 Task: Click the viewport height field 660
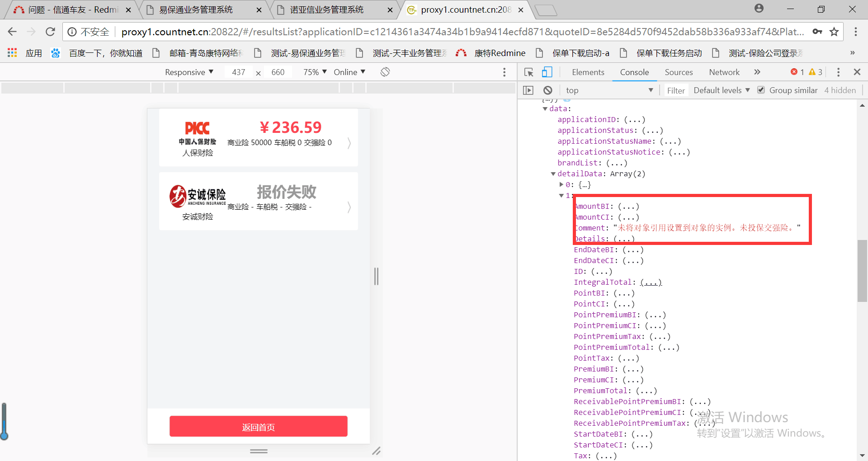click(278, 72)
